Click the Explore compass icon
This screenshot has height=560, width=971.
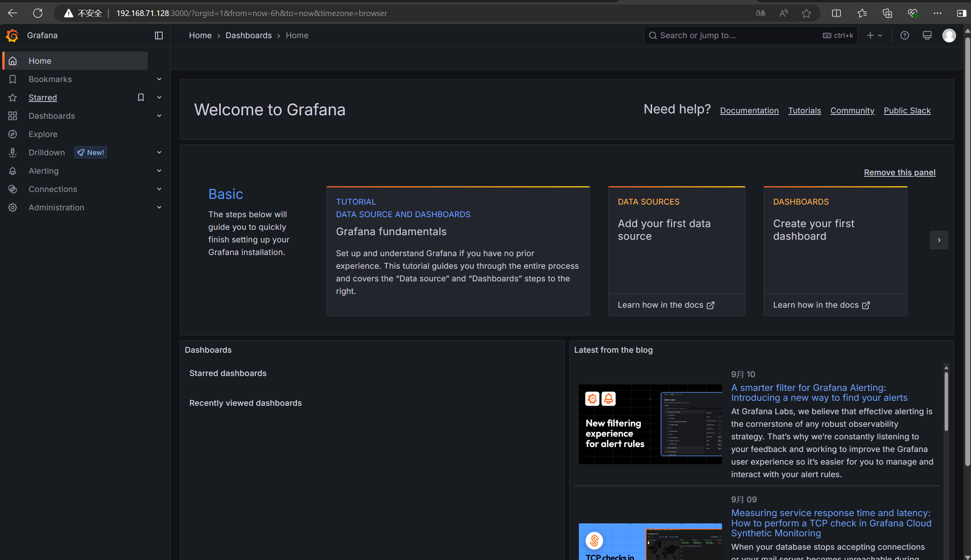(x=13, y=134)
